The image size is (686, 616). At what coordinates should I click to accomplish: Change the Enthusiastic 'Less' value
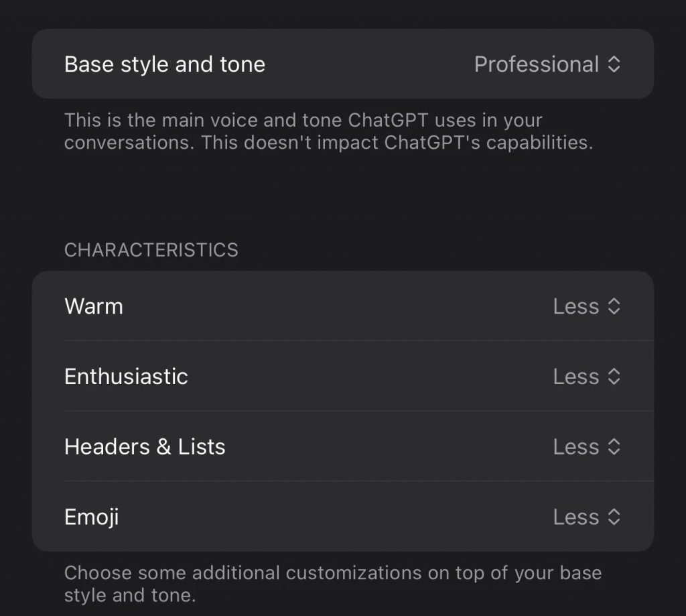click(575, 377)
